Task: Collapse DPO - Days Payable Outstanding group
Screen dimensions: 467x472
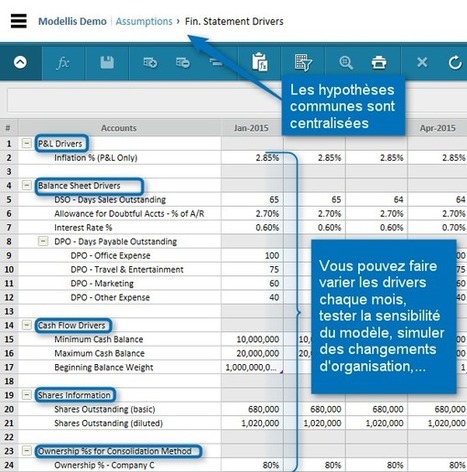Action: coord(43,241)
